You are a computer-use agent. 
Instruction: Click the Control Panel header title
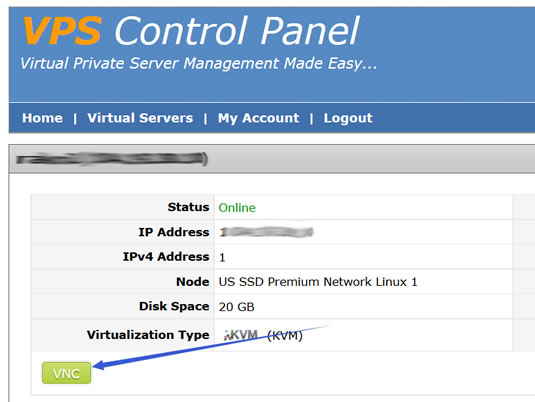[x=237, y=31]
